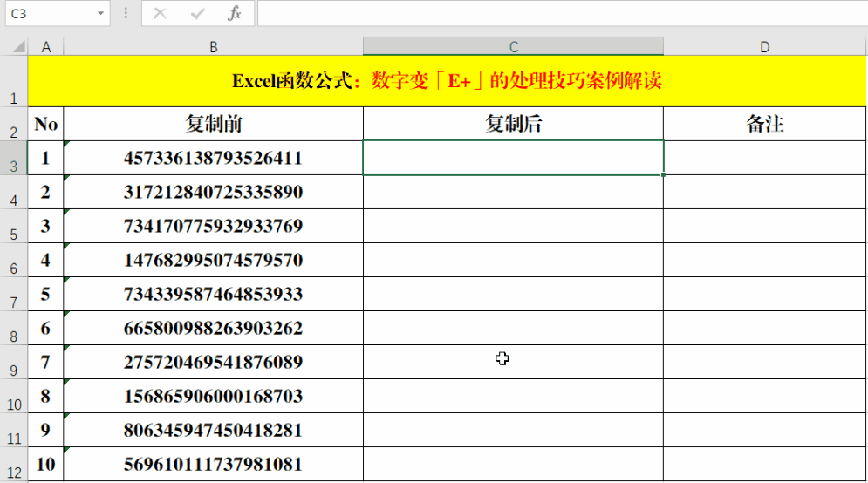Click the 复制前 header cell
The height and width of the screenshot is (483, 868).
(214, 124)
